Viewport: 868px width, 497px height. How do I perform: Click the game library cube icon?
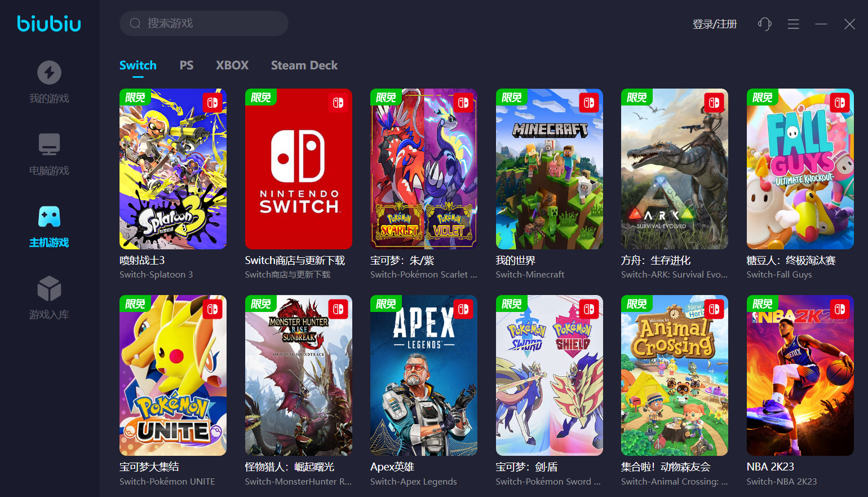coord(49,289)
